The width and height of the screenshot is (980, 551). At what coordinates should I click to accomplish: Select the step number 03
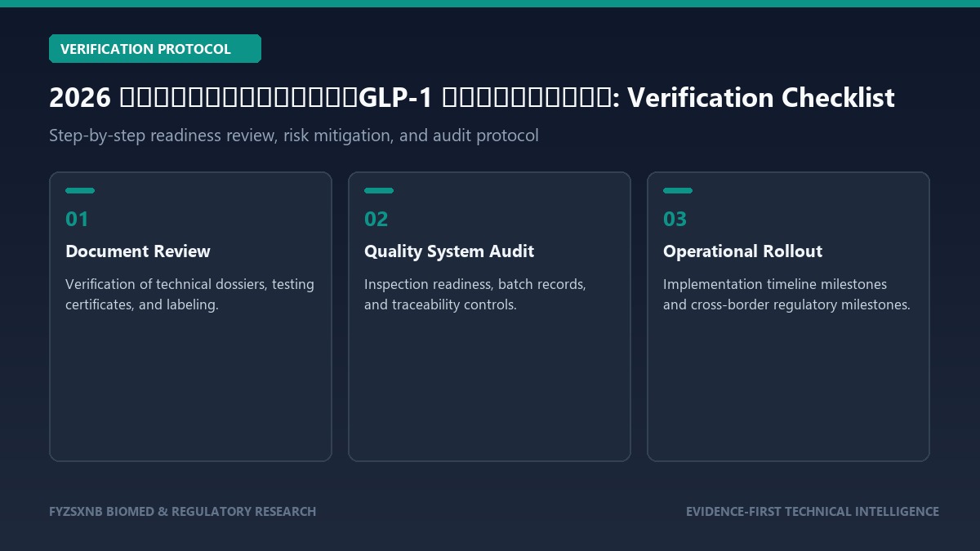(675, 219)
